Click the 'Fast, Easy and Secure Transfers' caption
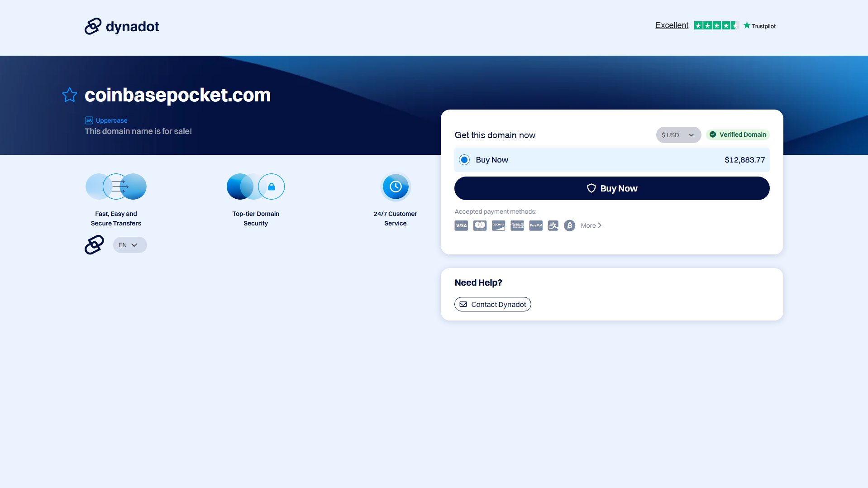This screenshot has height=488, width=868. [116, 219]
